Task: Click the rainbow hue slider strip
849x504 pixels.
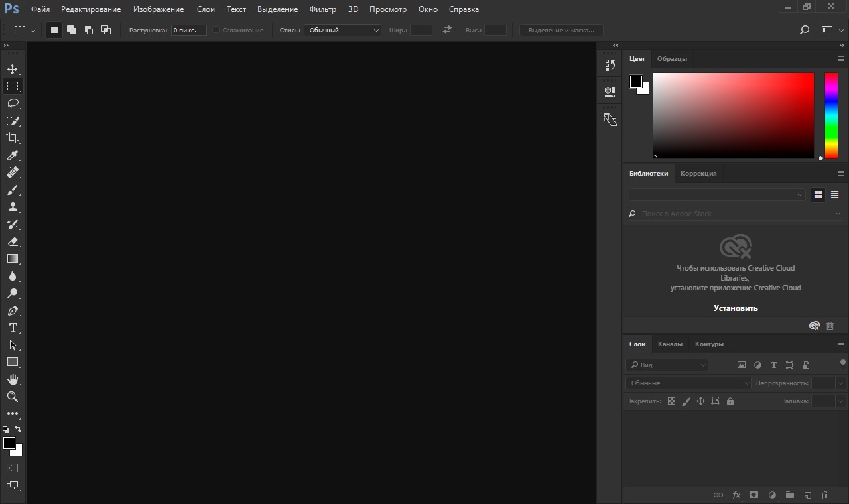Action: pyautogui.click(x=831, y=115)
